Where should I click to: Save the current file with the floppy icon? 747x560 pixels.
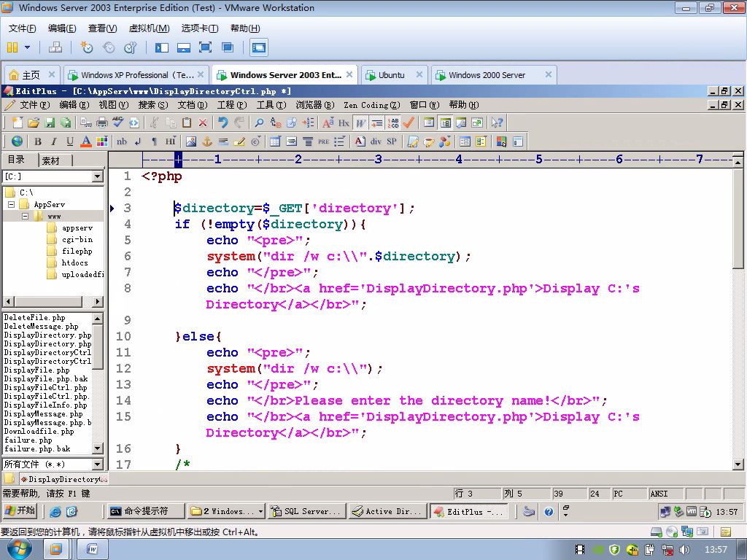coord(50,122)
